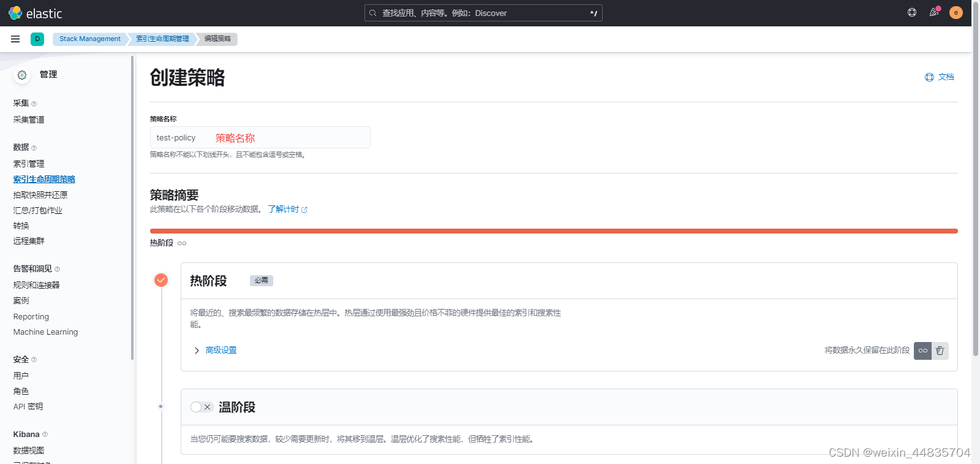
Task: Open 汇总/打包作业 in sidebar
Action: (x=38, y=210)
